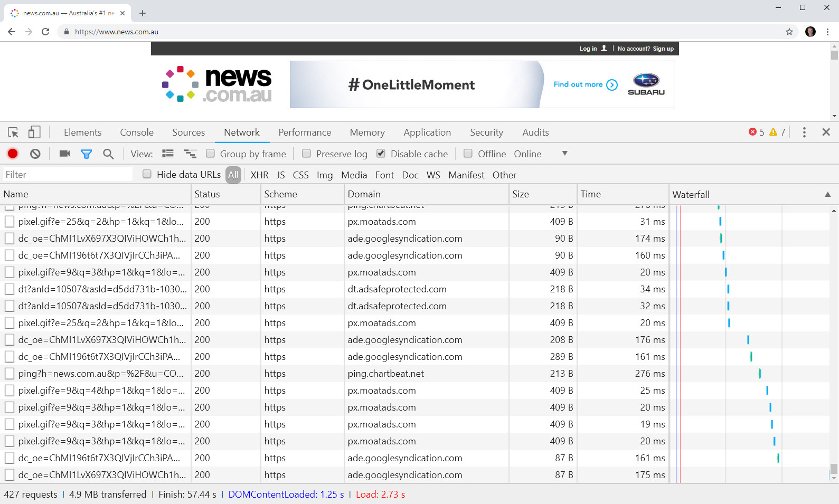Filter requests by CSS type
The image size is (839, 504).
pyautogui.click(x=300, y=175)
